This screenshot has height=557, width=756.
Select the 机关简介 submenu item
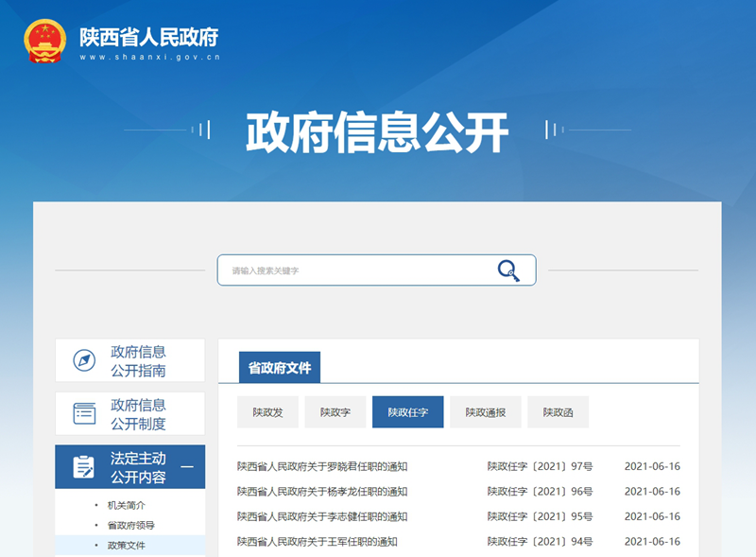tap(126, 505)
